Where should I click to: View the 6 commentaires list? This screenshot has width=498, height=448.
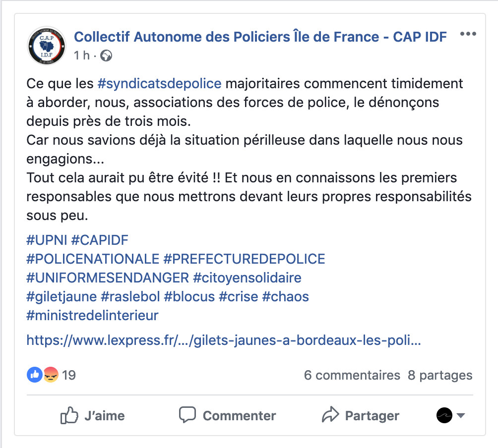[x=352, y=375]
